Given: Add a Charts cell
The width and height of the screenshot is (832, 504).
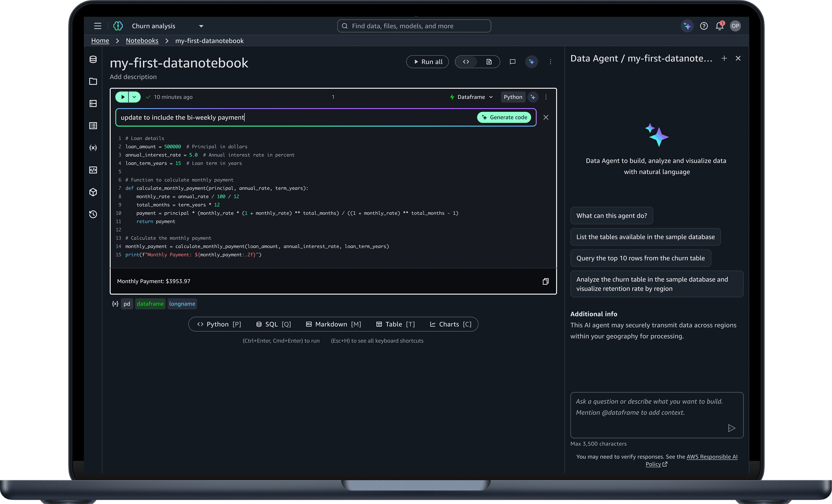Looking at the screenshot, I should point(450,324).
